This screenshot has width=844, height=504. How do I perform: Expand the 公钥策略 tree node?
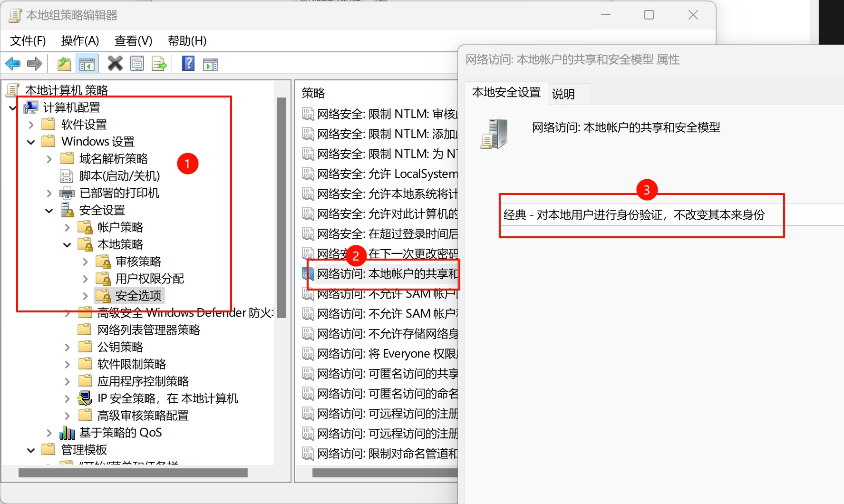pyautogui.click(x=68, y=348)
